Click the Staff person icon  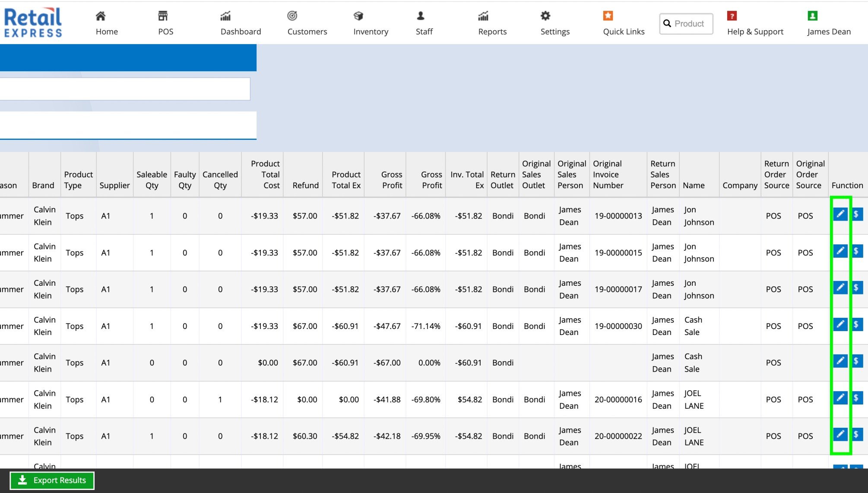tap(421, 16)
